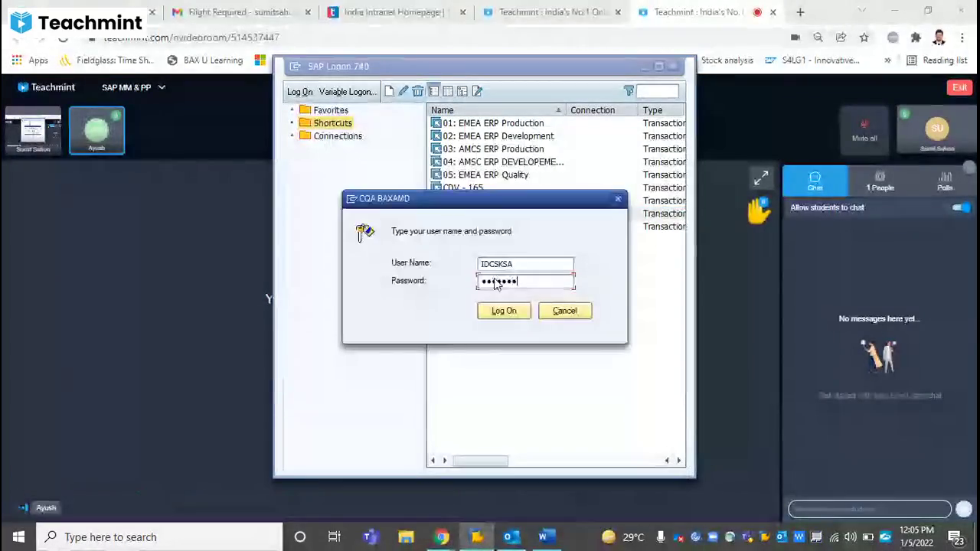Switch to the Flight Required Gmail tab
The image size is (980, 551).
[x=241, y=12]
